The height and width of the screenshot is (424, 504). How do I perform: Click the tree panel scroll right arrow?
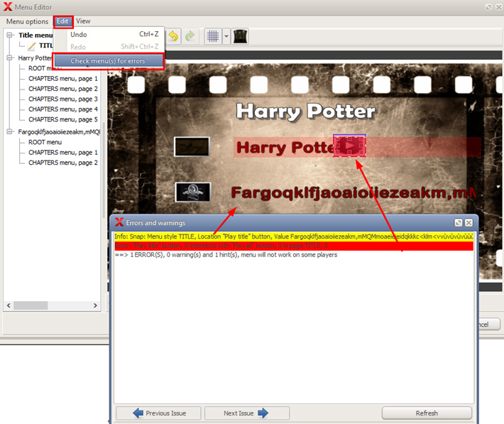coord(95,305)
